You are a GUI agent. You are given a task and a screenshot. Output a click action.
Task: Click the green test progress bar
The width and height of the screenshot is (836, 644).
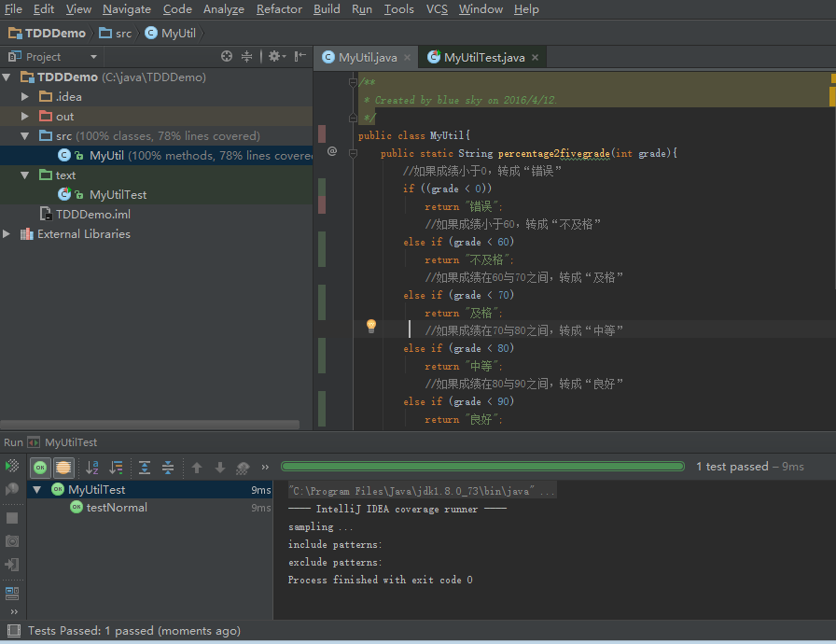[x=482, y=467]
